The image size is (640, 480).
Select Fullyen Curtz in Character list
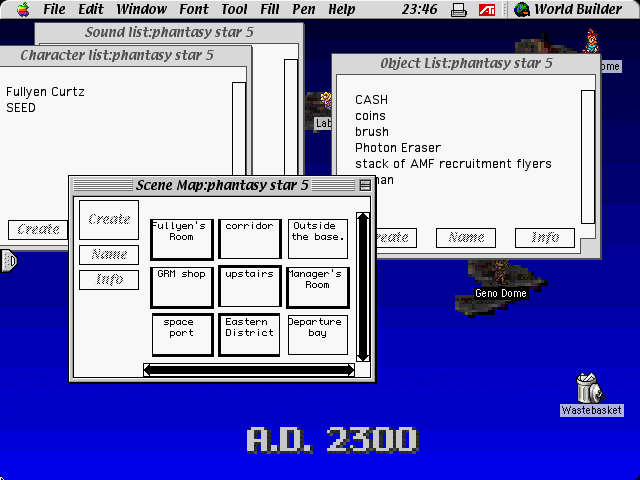point(45,92)
